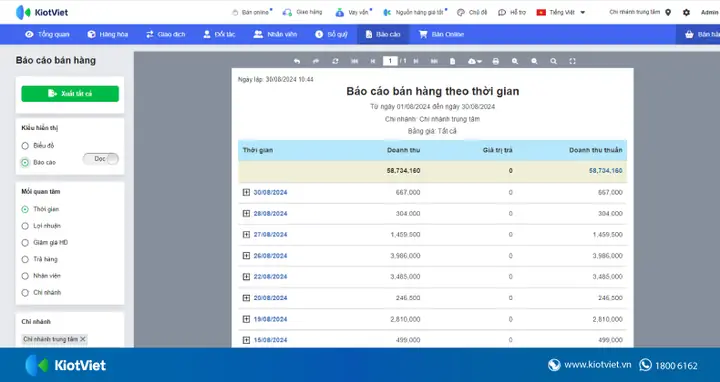Expand the 26/08/2024 row

pos(246,256)
